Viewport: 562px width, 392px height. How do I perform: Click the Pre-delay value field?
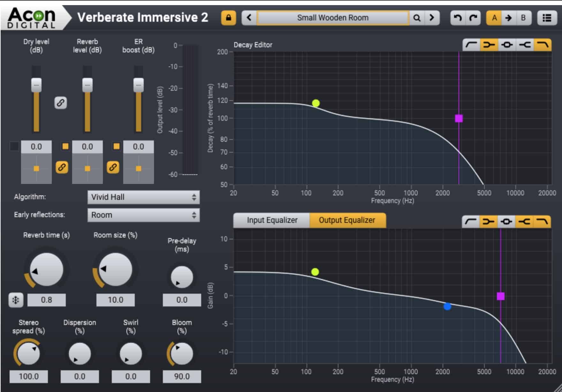(x=181, y=300)
